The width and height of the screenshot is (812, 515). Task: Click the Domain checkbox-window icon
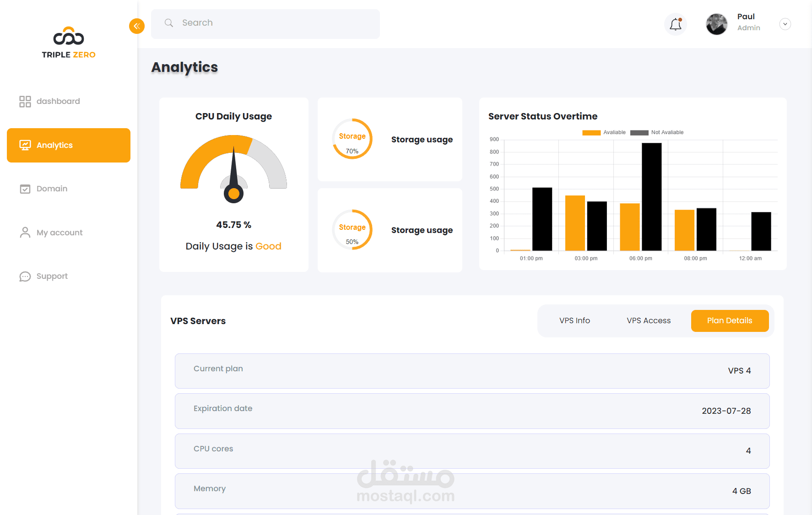coord(25,189)
